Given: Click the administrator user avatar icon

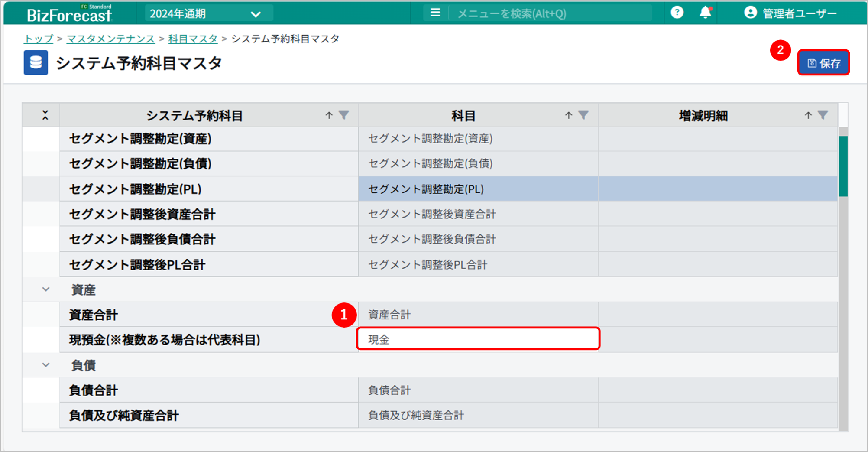Looking at the screenshot, I should pos(750,13).
